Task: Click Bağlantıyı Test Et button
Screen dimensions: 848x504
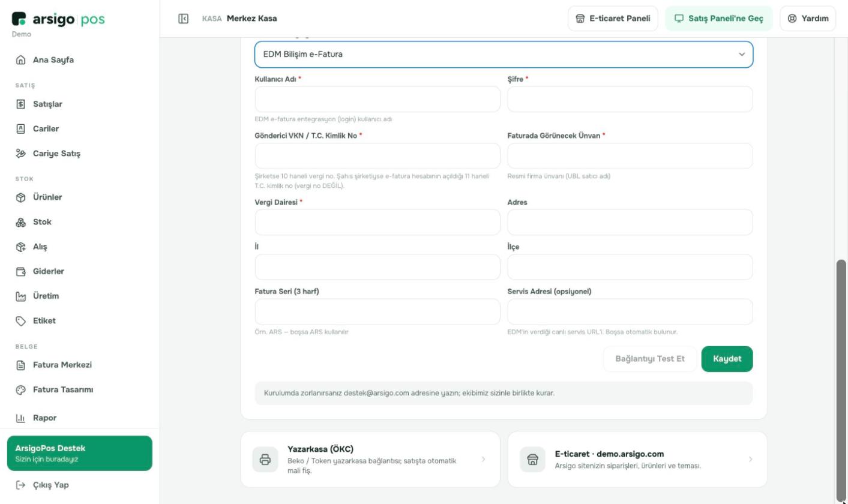Action: click(x=650, y=359)
